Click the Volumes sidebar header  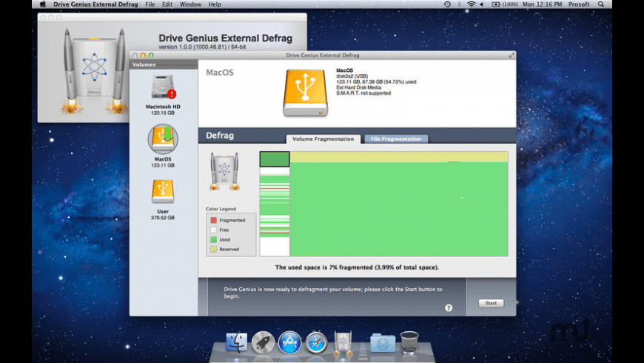(164, 64)
